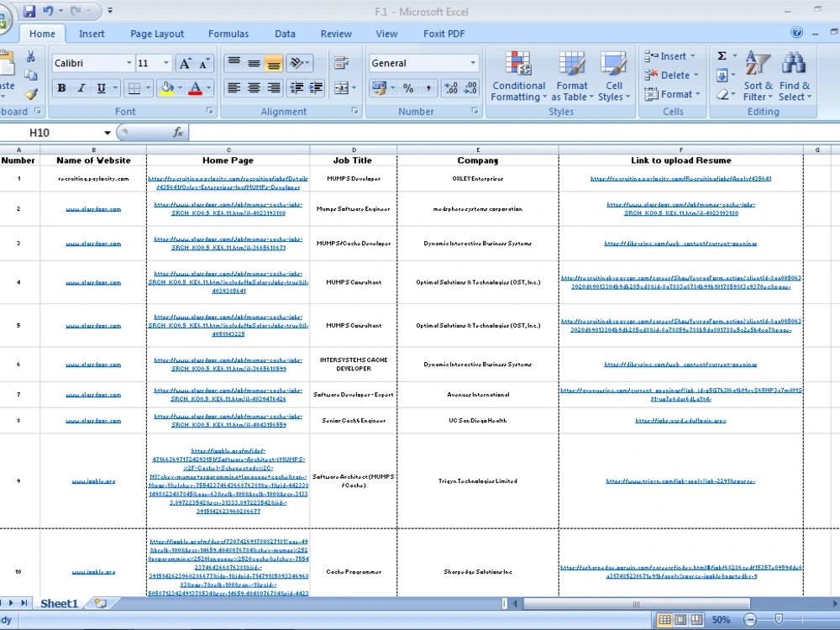Switch to the Data tab
This screenshot has width=840, height=630.
tap(285, 34)
